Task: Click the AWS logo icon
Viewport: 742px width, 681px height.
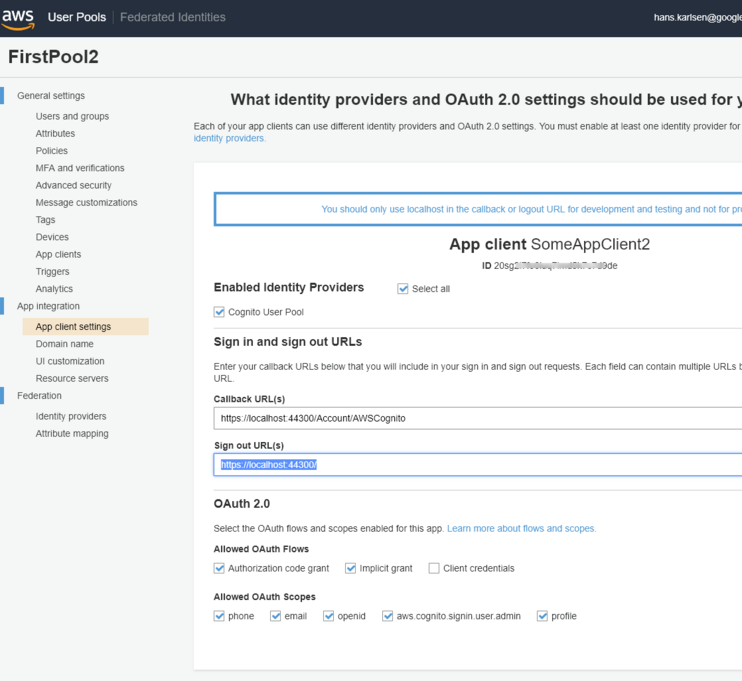Action: [18, 17]
